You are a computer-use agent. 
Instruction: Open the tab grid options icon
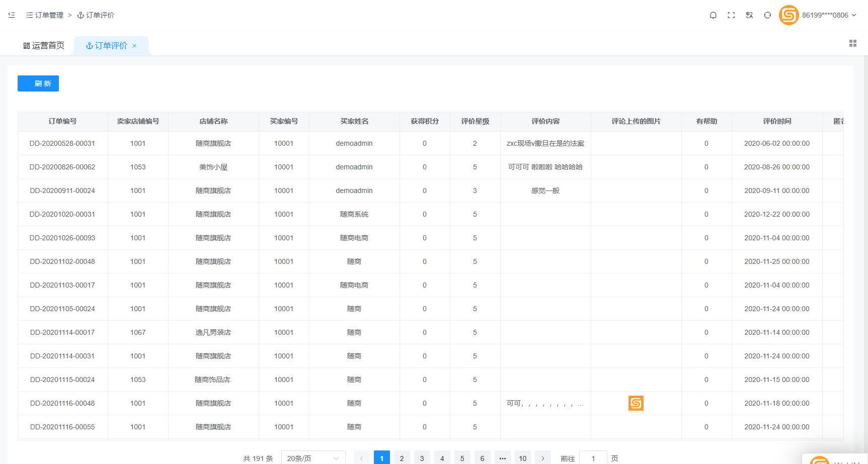tap(852, 44)
